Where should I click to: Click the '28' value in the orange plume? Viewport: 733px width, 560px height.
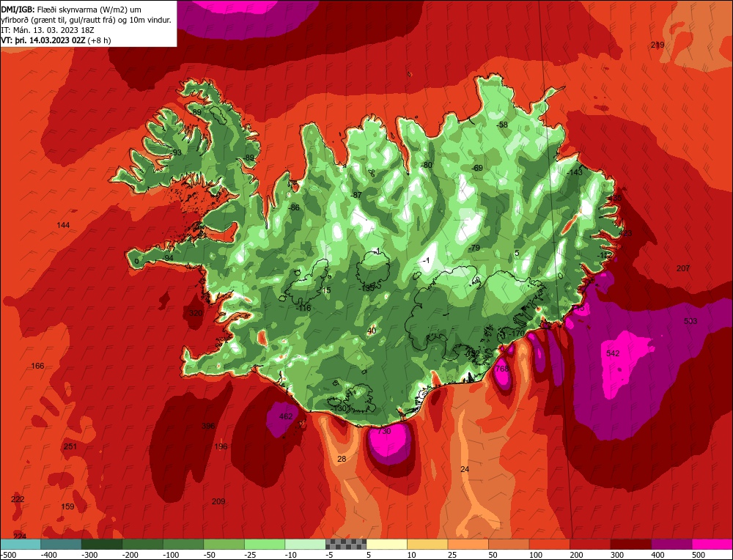click(342, 459)
